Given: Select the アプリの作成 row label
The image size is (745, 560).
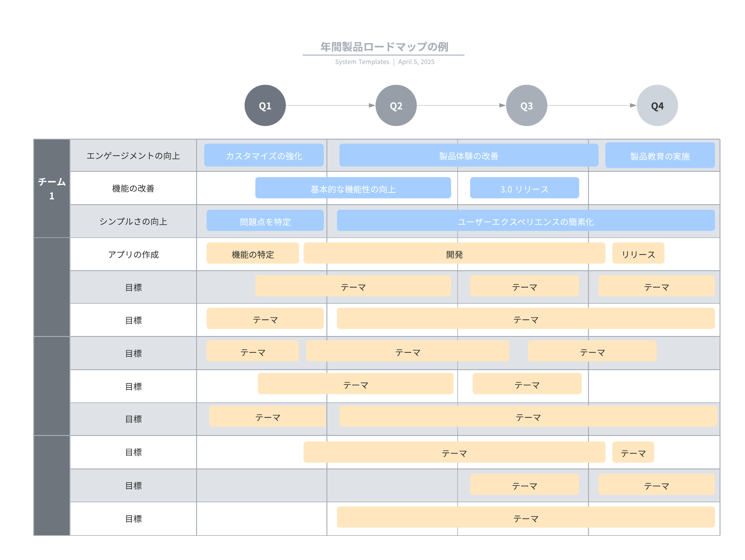Looking at the screenshot, I should click(133, 254).
